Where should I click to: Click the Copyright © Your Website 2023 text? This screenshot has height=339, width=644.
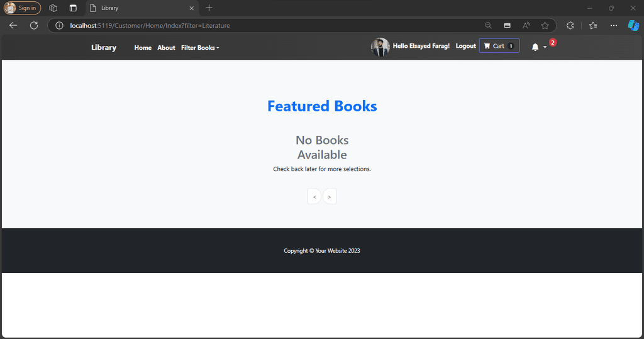(322, 251)
